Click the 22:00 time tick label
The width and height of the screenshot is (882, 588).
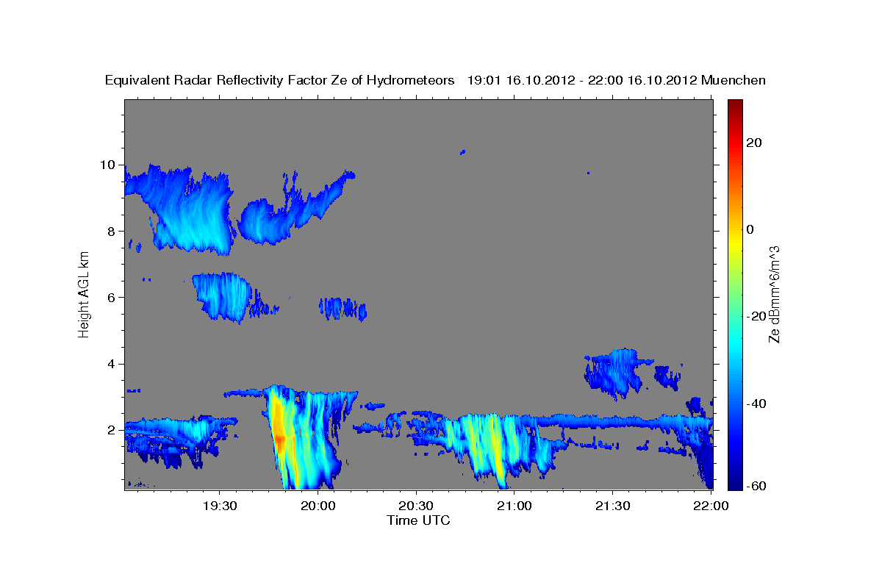711,506
